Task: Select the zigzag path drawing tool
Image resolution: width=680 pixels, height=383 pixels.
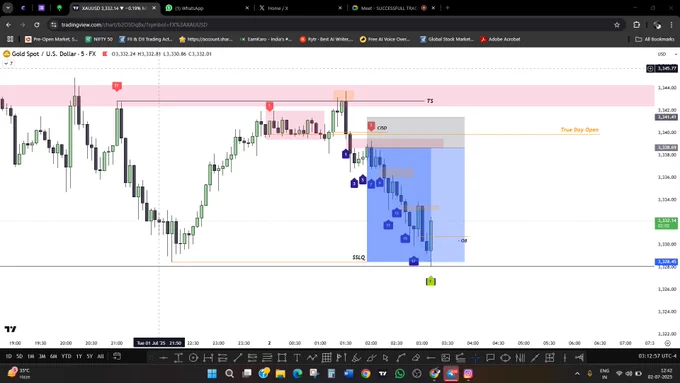Action: tap(312, 358)
